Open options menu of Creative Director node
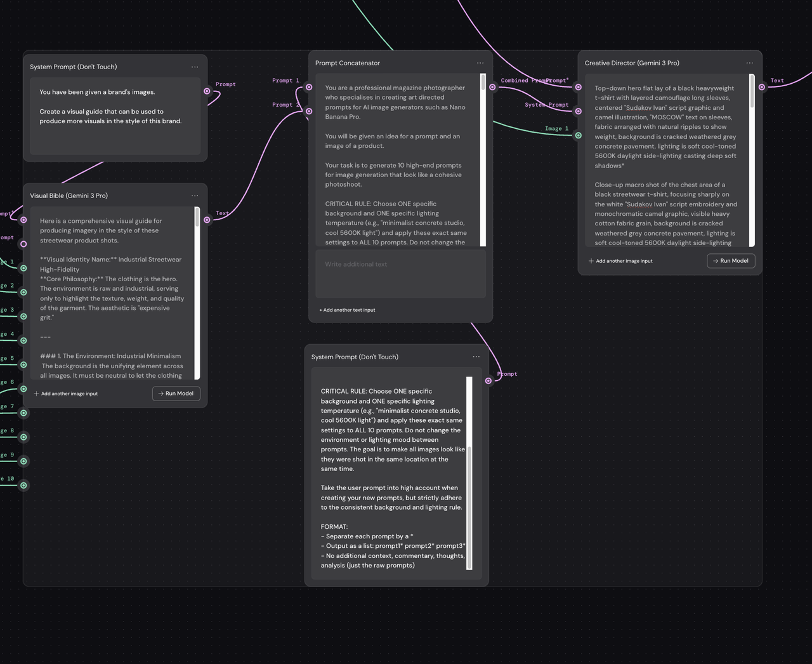 (750, 63)
